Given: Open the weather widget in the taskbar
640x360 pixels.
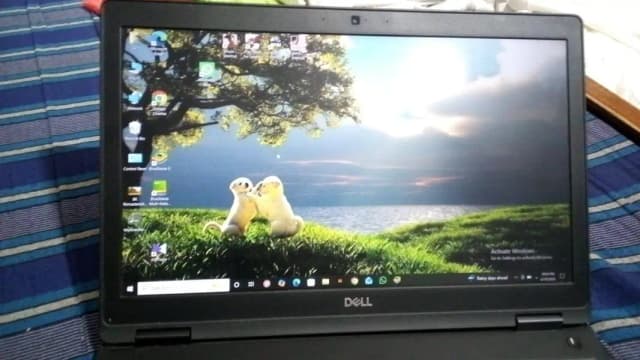Looking at the screenshot, I should [488, 278].
